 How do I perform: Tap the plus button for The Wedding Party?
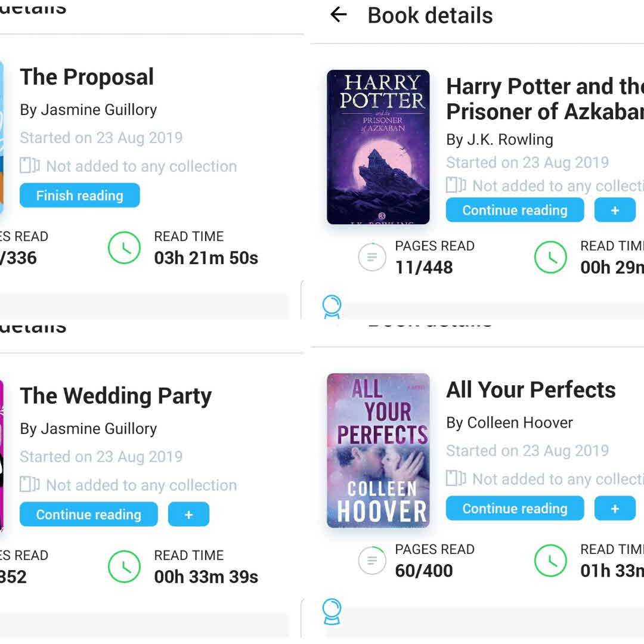tap(188, 515)
